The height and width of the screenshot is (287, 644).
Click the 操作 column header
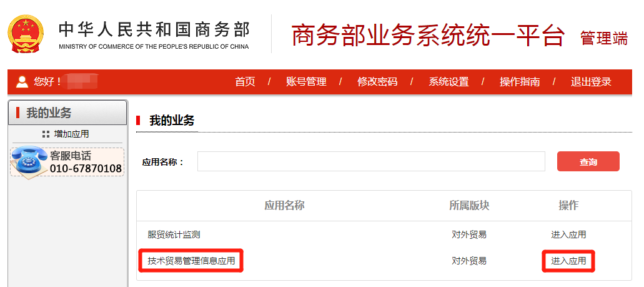568,205
